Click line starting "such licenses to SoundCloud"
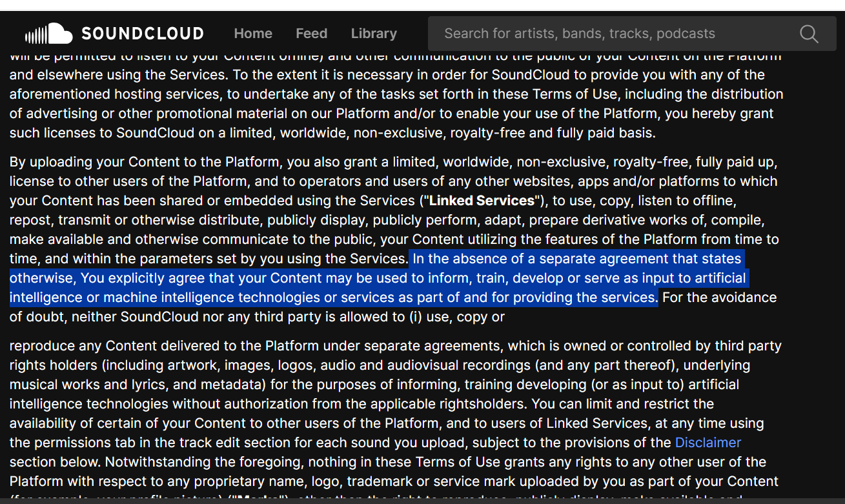Image resolution: width=845 pixels, height=504 pixels. (x=332, y=133)
